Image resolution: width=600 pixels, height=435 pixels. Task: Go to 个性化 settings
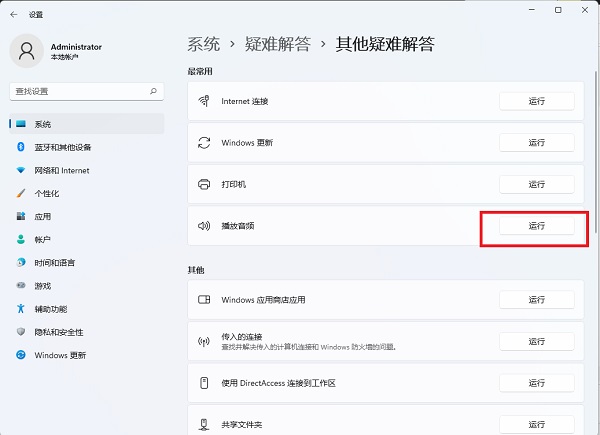47,193
